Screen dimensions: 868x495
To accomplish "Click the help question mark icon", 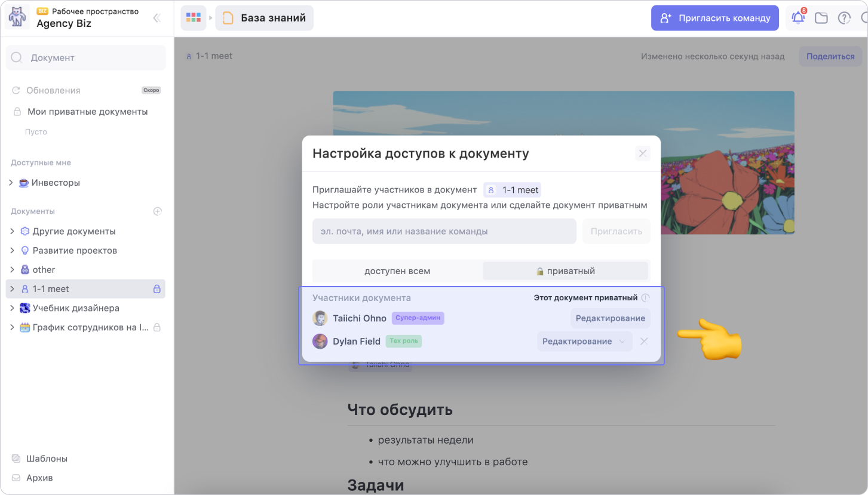I will click(x=844, y=18).
